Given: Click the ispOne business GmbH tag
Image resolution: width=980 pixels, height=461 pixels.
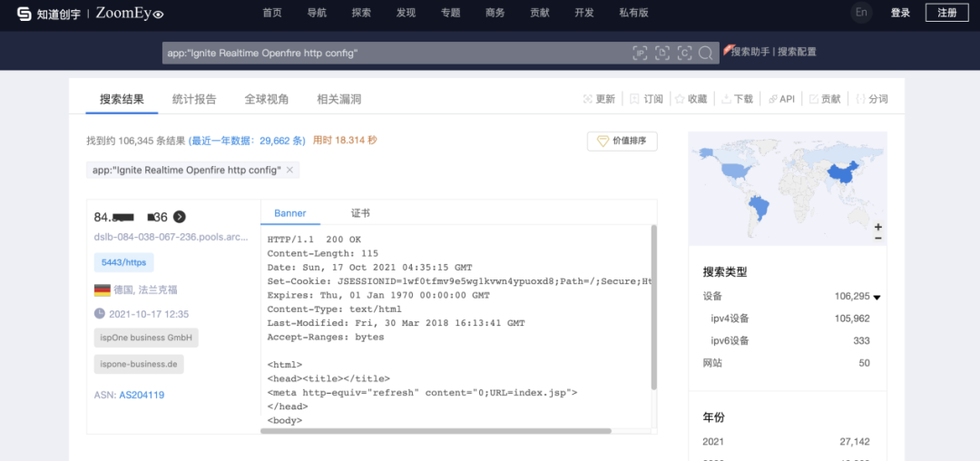Looking at the screenshot, I should [146, 338].
